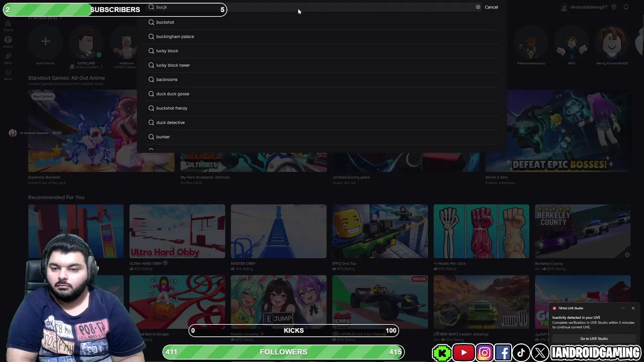Open the More menu in sidebar

tap(8, 75)
